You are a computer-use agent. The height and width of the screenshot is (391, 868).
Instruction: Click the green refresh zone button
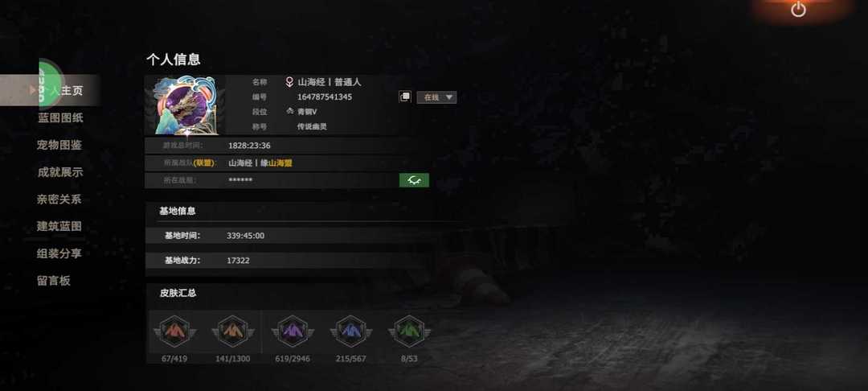pyautogui.click(x=414, y=180)
